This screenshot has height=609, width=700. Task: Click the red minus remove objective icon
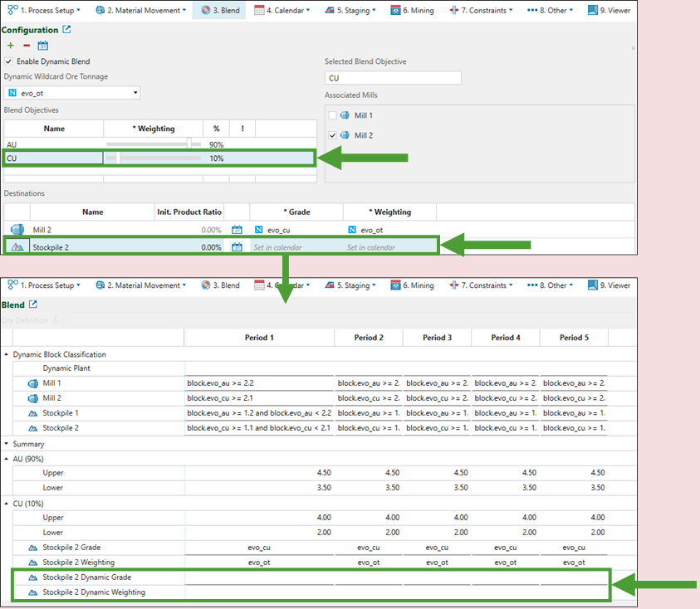[x=27, y=46]
